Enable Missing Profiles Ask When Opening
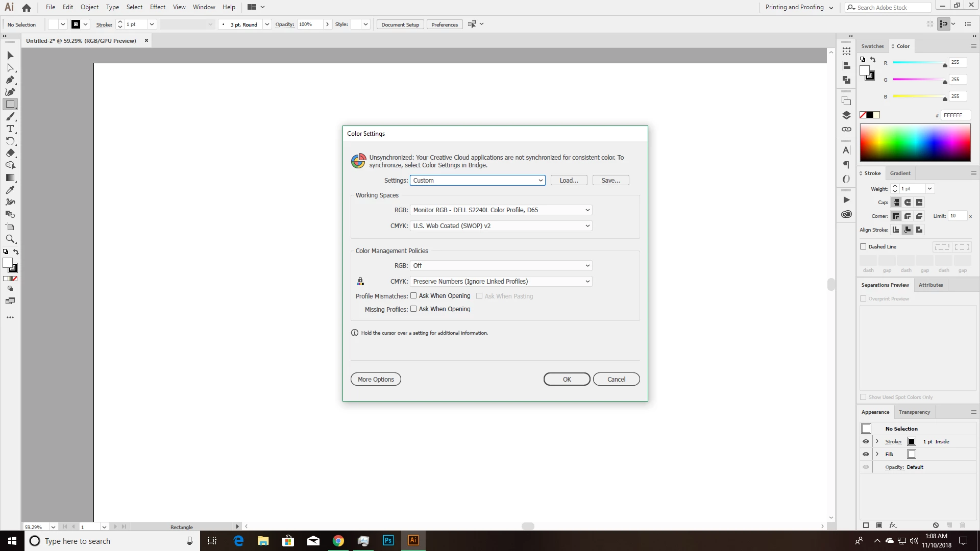 click(x=413, y=309)
